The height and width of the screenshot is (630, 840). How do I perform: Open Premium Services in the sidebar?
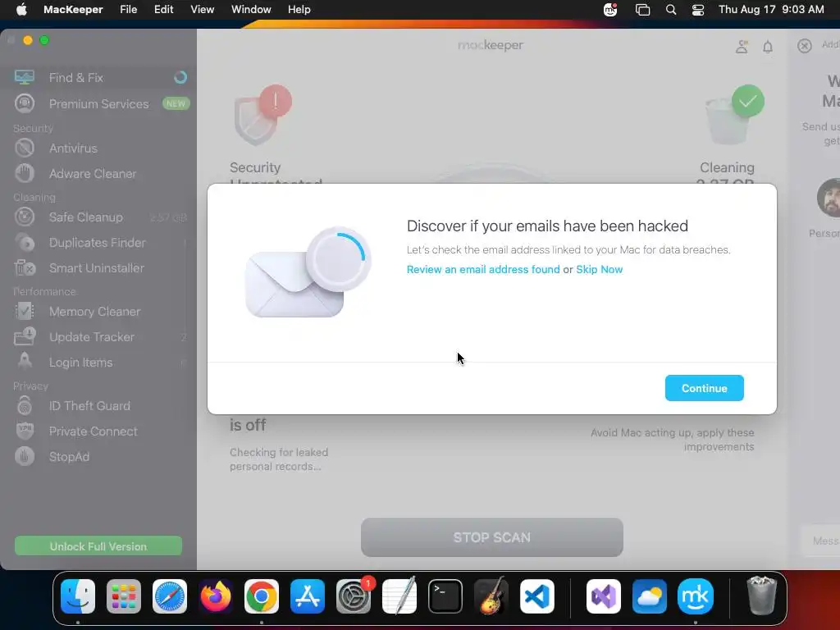[x=98, y=103]
